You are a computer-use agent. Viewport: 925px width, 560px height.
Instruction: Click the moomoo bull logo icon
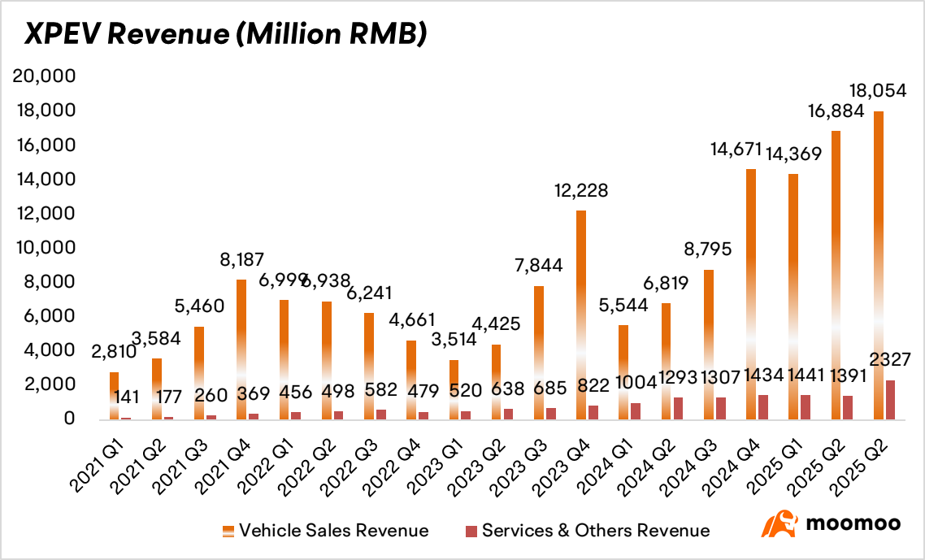pyautogui.click(x=780, y=524)
